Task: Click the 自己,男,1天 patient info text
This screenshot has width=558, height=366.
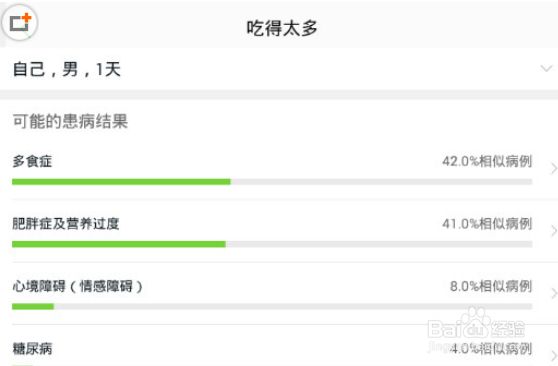Action: [x=67, y=69]
